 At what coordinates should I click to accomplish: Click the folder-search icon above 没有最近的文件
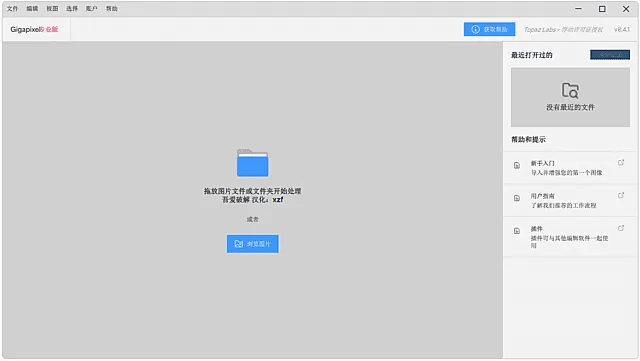click(x=570, y=90)
